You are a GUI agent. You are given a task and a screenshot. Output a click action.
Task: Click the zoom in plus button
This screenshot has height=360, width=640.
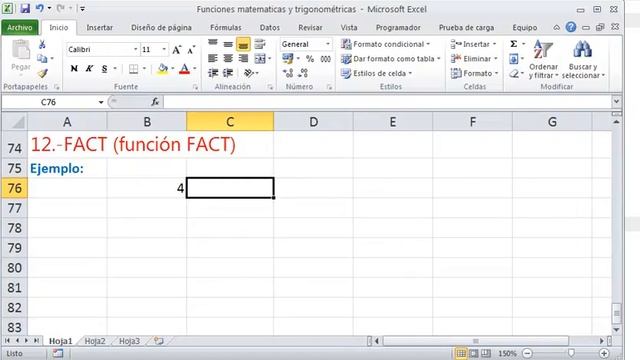604,353
